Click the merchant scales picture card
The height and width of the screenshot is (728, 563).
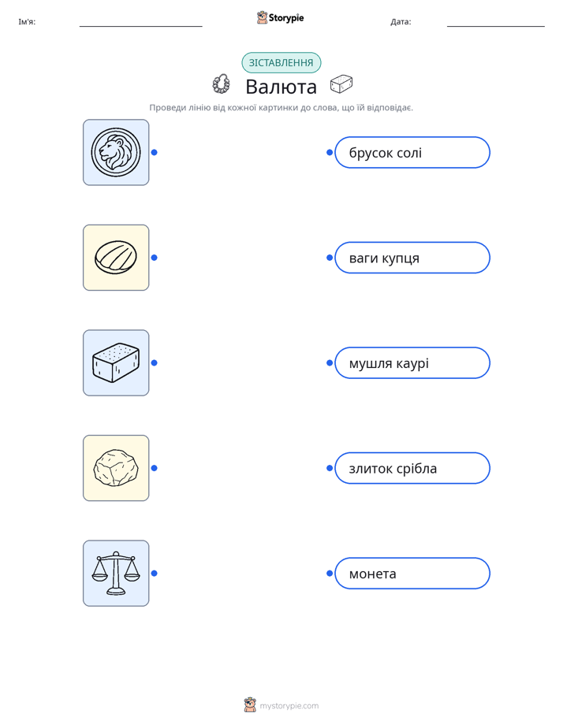click(x=116, y=573)
